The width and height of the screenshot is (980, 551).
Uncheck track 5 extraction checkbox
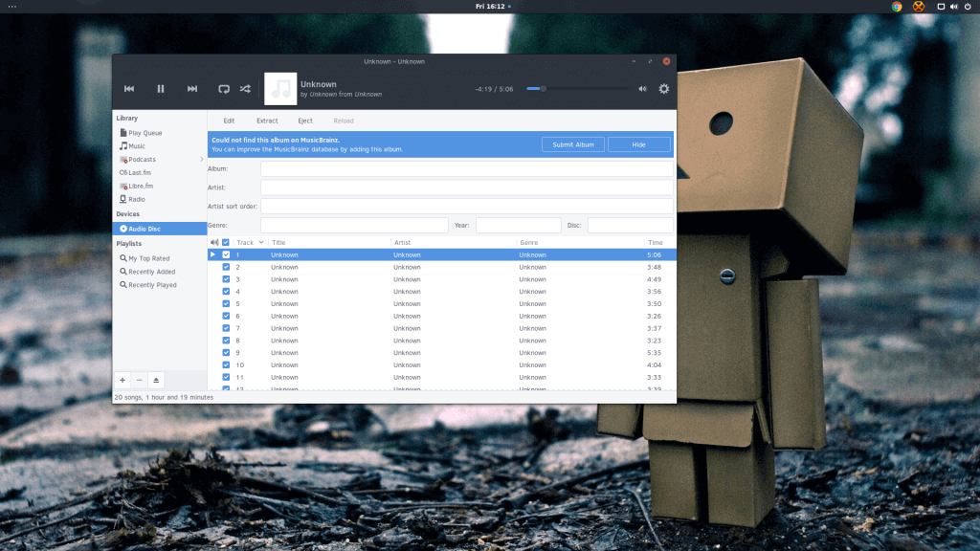coord(226,303)
